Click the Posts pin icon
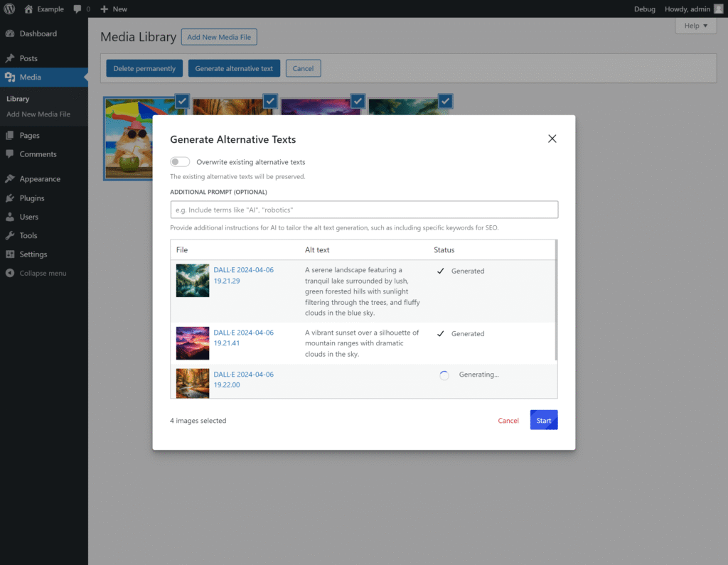The image size is (728, 565). pos(10,58)
